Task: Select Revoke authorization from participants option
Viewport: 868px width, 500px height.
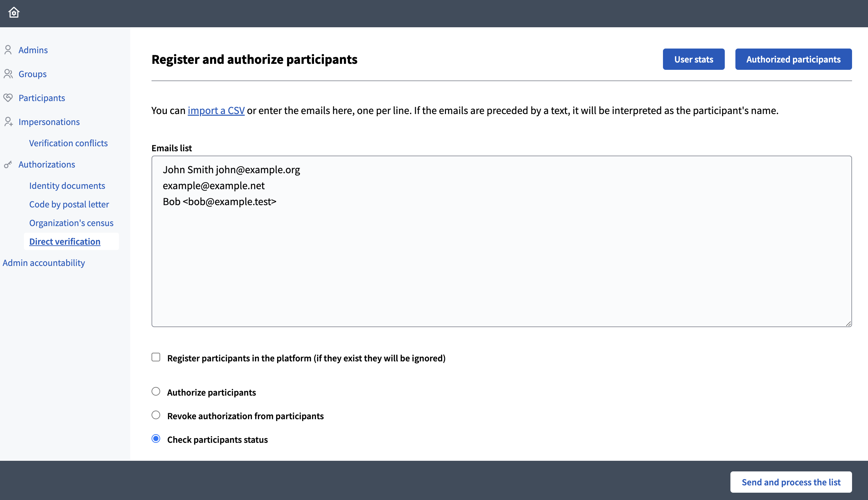Action: click(156, 415)
